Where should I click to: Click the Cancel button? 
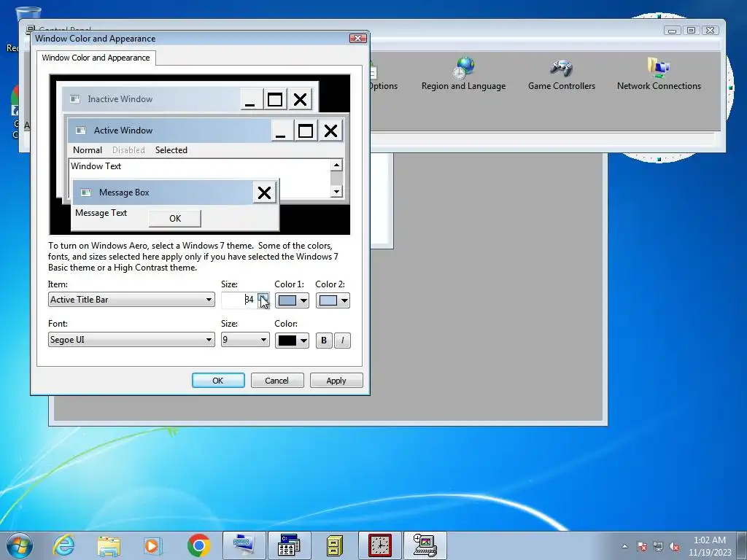[276, 381]
